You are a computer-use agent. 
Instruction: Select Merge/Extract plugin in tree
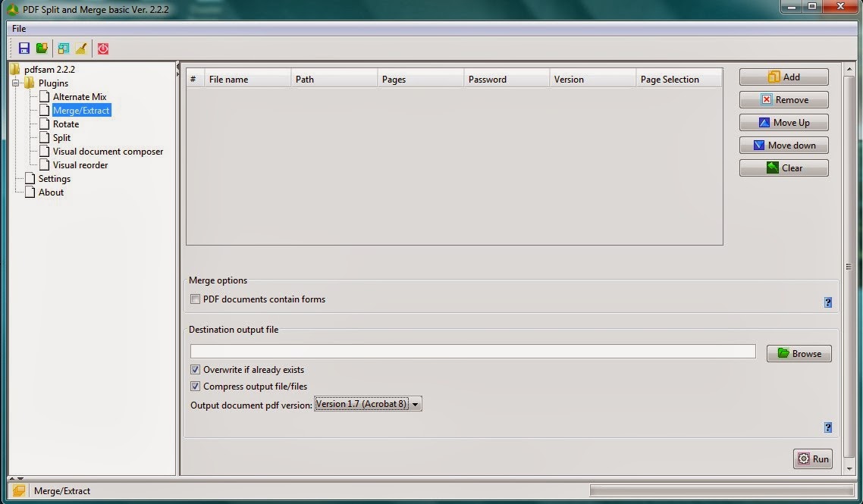(81, 111)
